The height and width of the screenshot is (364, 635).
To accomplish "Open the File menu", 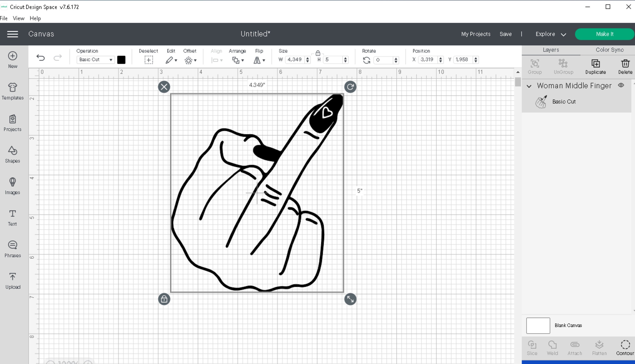I will [4, 18].
